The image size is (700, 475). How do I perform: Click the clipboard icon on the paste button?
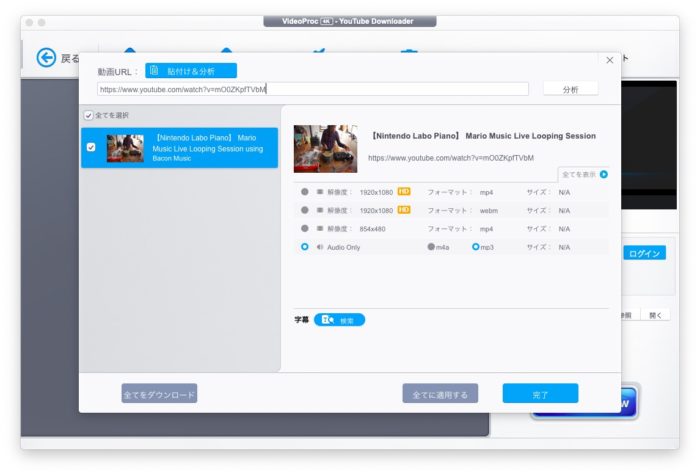coord(154,71)
